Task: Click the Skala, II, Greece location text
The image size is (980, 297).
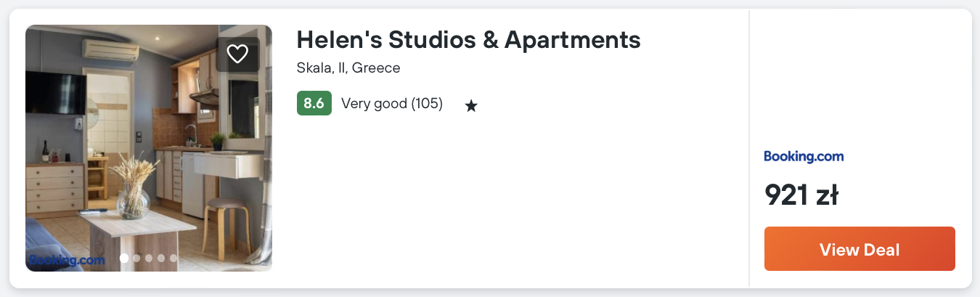Action: coord(348,68)
